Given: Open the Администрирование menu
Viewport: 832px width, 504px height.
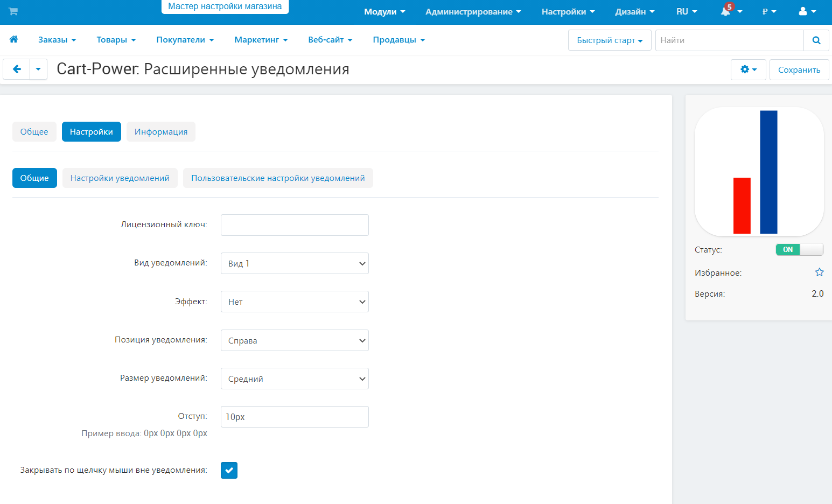Looking at the screenshot, I should [x=473, y=11].
